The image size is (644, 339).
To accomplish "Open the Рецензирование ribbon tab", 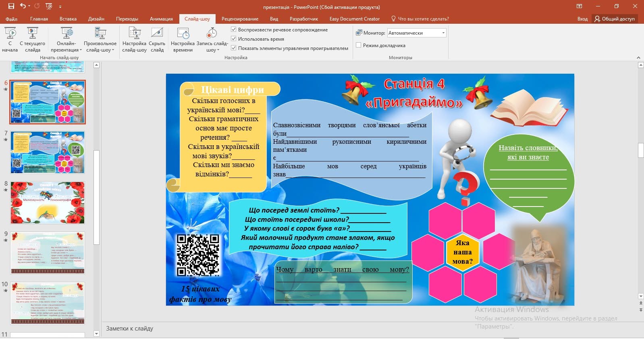I will coord(240,19).
